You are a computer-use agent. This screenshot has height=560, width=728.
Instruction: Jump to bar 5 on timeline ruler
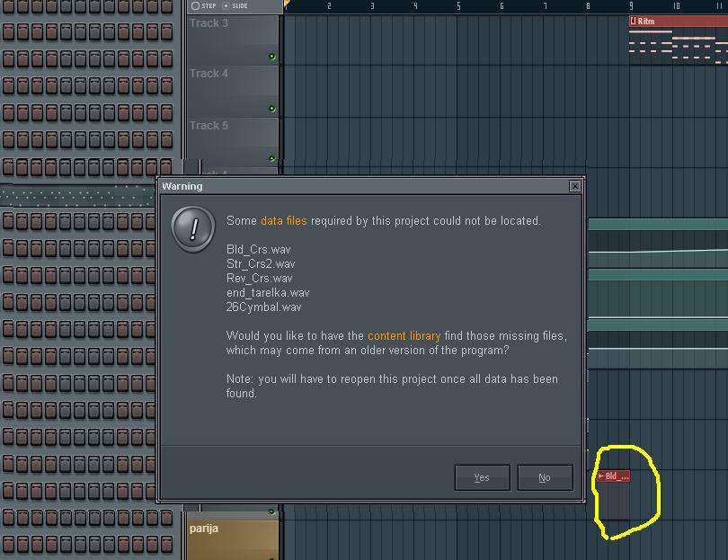click(x=458, y=6)
